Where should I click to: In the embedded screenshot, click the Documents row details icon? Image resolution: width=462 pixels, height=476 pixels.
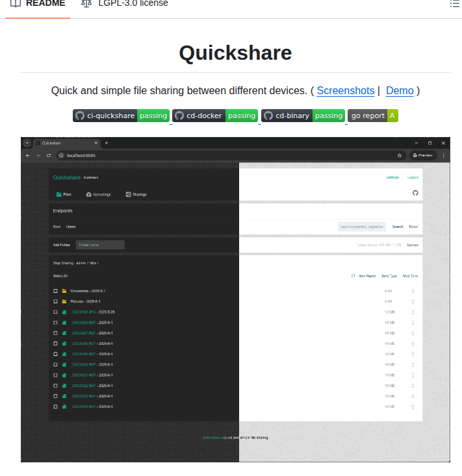click(413, 291)
